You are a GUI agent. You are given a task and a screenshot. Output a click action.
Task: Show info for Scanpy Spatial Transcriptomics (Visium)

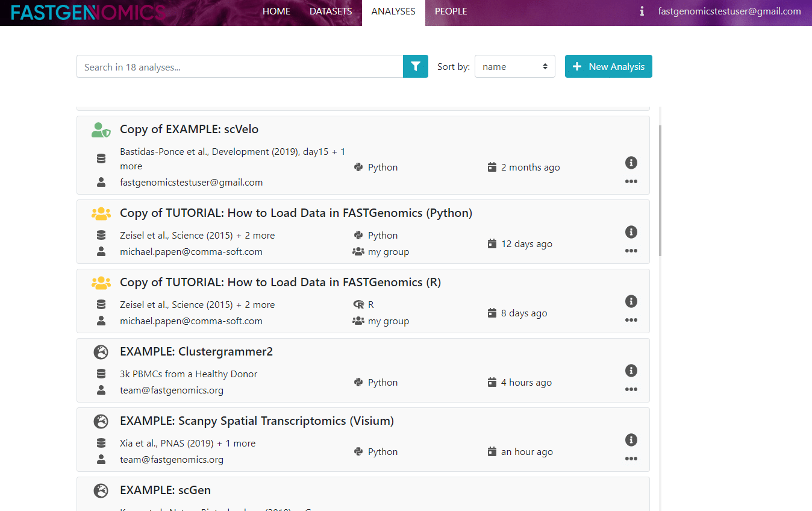tap(631, 440)
